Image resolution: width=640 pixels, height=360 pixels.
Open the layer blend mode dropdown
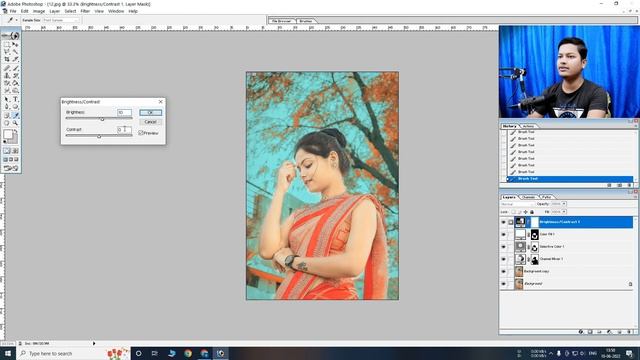pyautogui.click(x=518, y=204)
